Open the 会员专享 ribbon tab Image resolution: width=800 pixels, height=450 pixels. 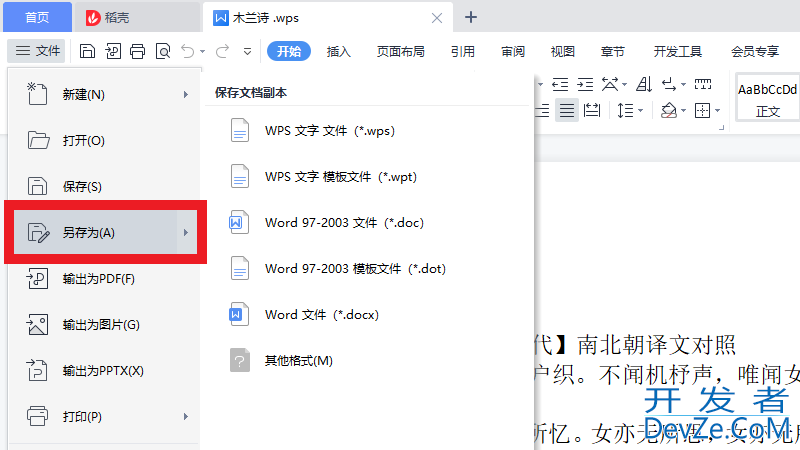755,52
